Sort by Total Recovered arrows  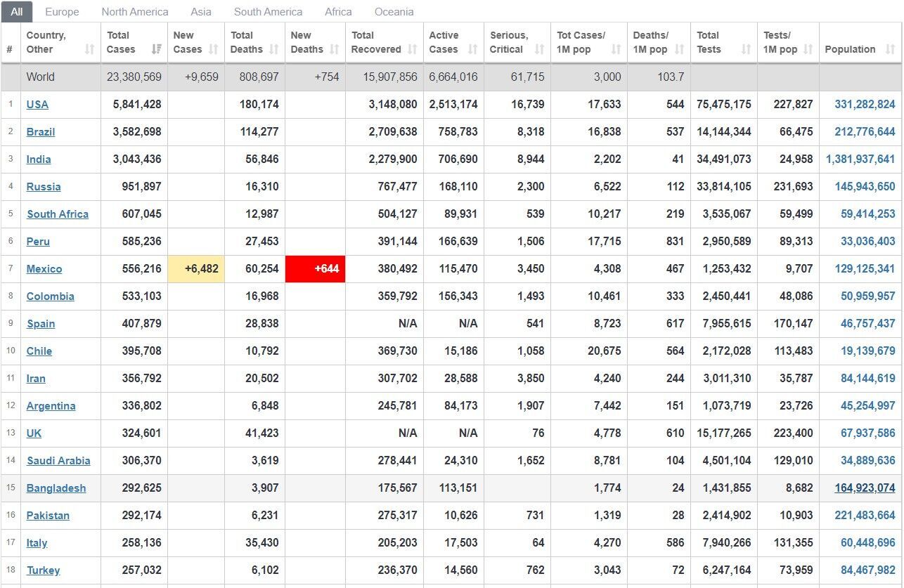click(412, 49)
